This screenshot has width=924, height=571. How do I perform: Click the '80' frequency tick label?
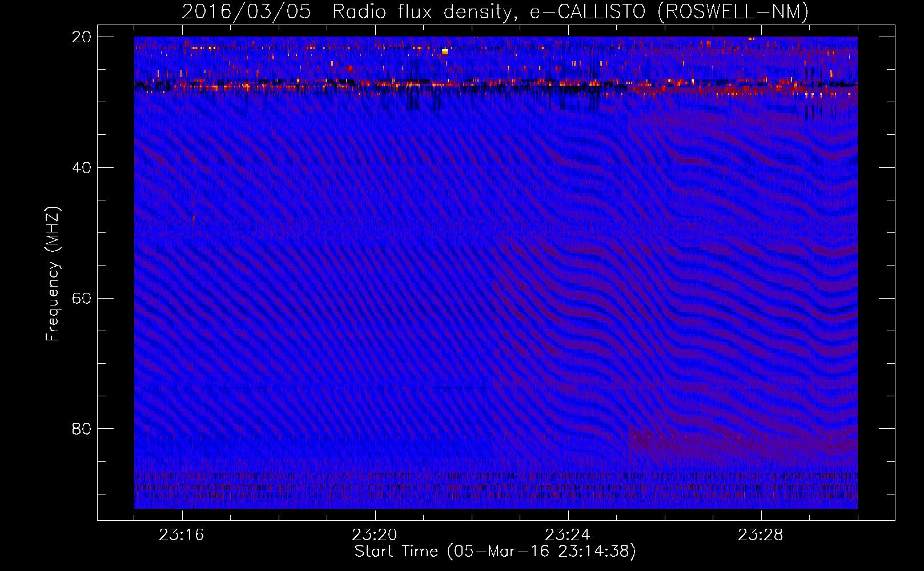pyautogui.click(x=82, y=429)
